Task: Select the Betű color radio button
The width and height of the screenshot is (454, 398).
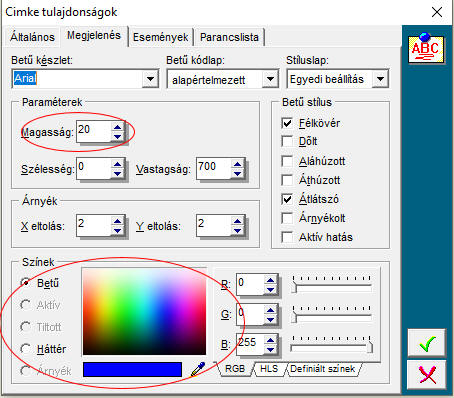Action: (x=25, y=283)
